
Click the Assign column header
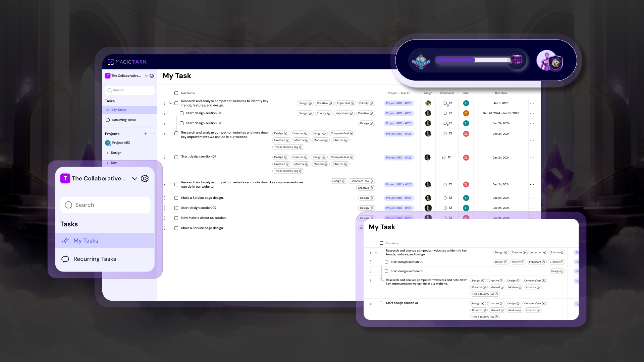coord(428,93)
